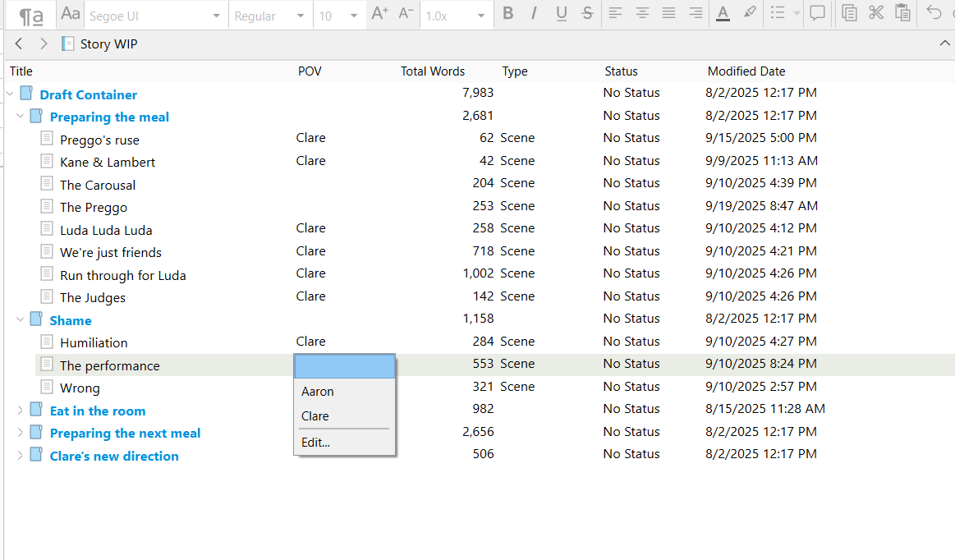Toggle underline formatting
The height and width of the screenshot is (560, 955).
[x=562, y=13]
